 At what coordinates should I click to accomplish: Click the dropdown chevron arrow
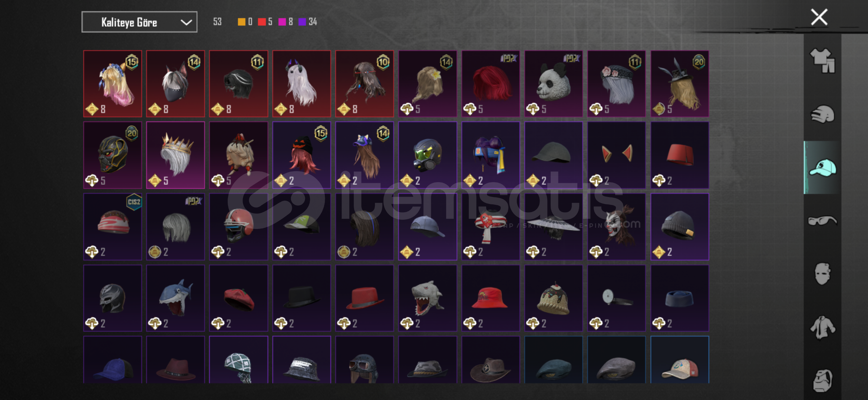point(186,23)
